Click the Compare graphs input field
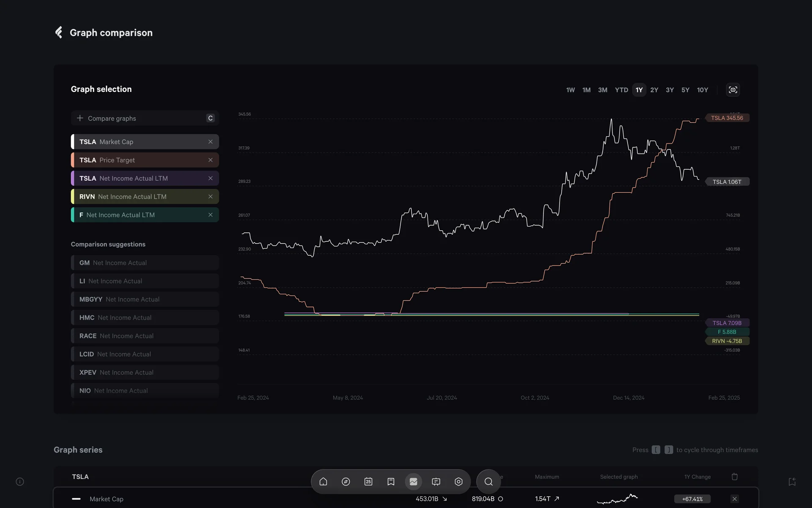Image resolution: width=812 pixels, height=508 pixels. [140, 119]
